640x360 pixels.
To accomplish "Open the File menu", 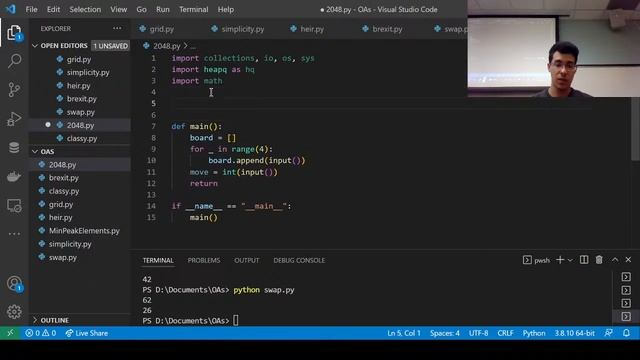I will [31, 9].
